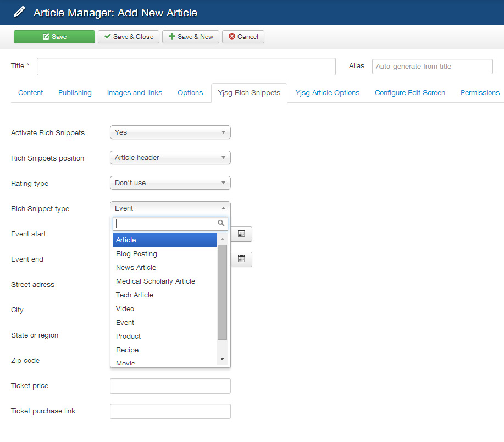Open Activate Rich Snippets dropdown
This screenshot has height=442, width=504.
pos(170,132)
